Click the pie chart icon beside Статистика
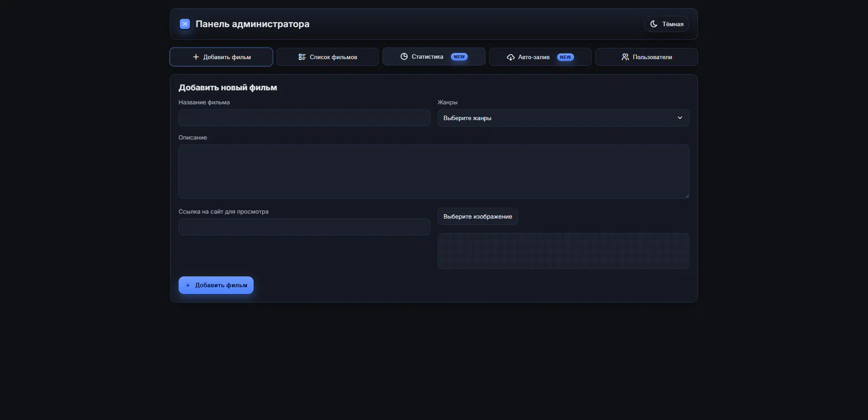868x420 pixels. click(x=404, y=56)
